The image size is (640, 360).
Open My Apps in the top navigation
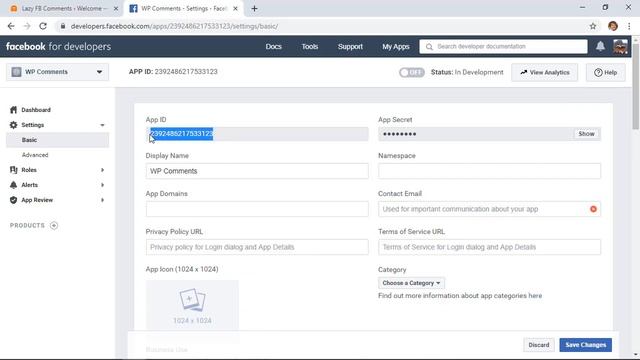tap(396, 47)
